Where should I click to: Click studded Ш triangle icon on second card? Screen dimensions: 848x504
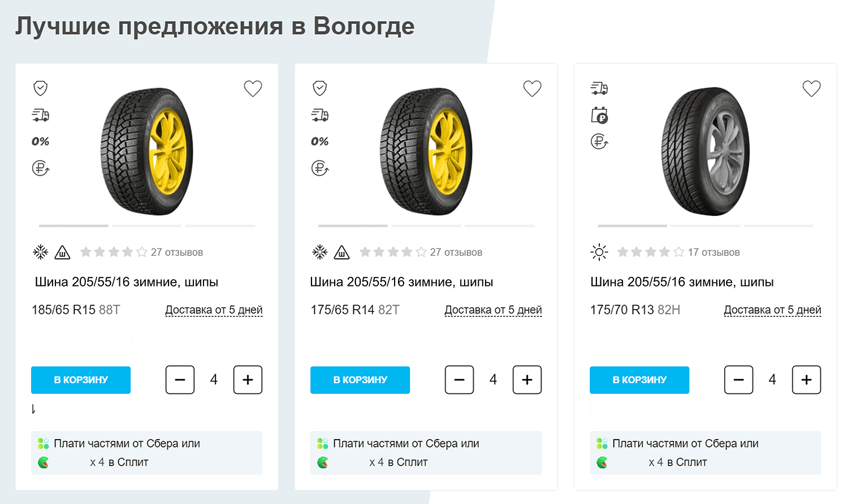[x=341, y=253]
